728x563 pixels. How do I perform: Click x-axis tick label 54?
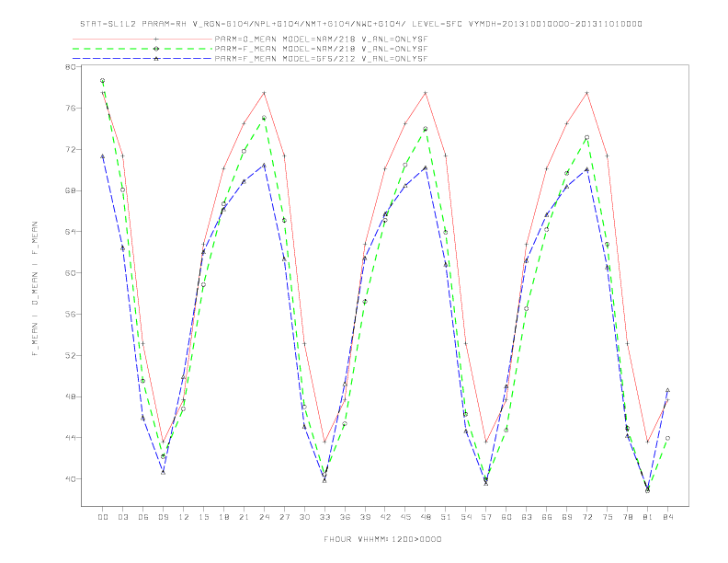point(466,517)
